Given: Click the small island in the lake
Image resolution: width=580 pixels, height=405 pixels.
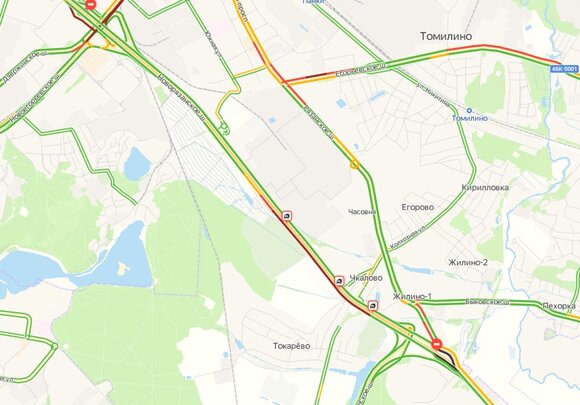Looking at the screenshot, I should click(122, 269).
